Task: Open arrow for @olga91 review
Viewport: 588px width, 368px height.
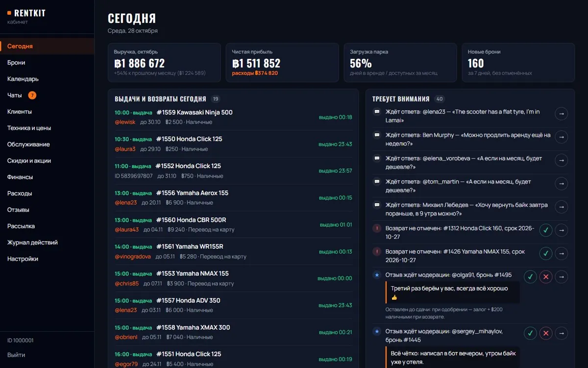Action: coord(562,277)
